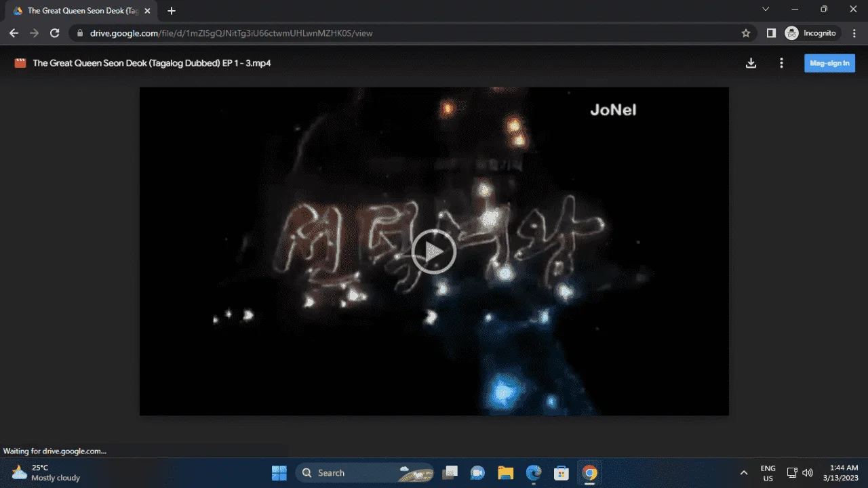Go forward to the next page
This screenshot has width=868, height=488.
pos(34,33)
